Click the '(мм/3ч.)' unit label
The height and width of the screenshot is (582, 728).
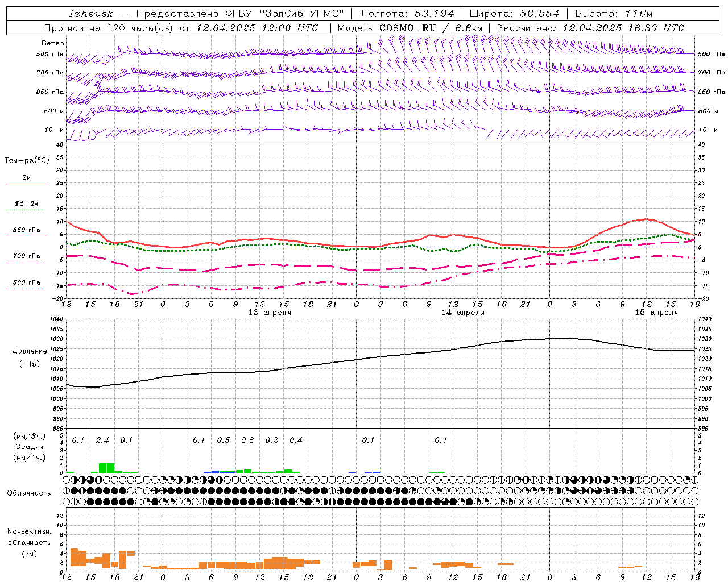29,436
